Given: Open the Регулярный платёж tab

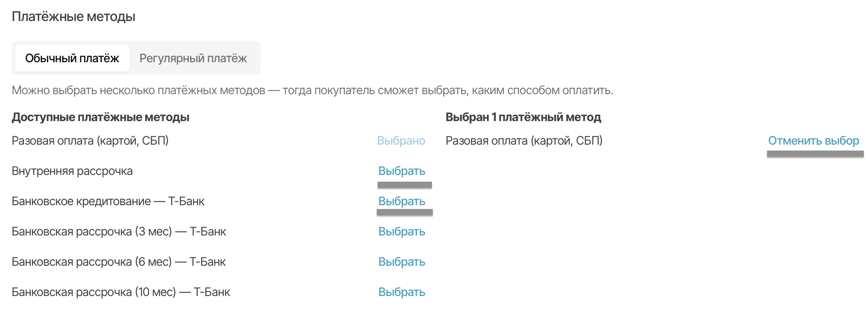Looking at the screenshot, I should 193,58.
